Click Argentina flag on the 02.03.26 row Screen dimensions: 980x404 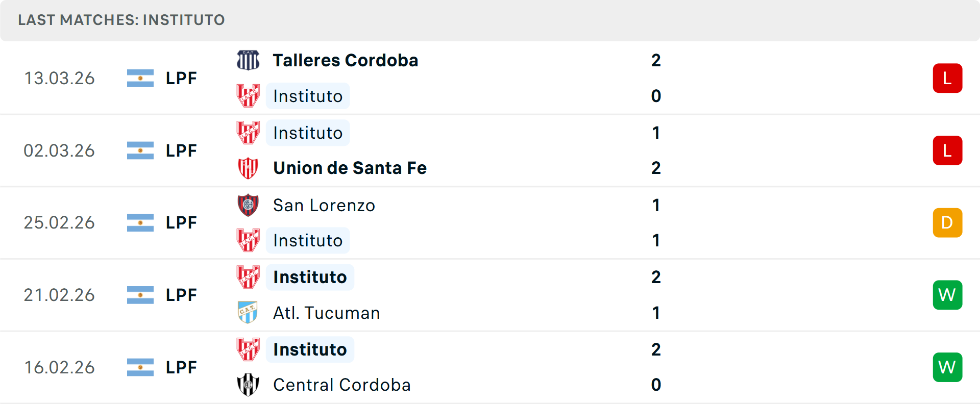point(140,150)
